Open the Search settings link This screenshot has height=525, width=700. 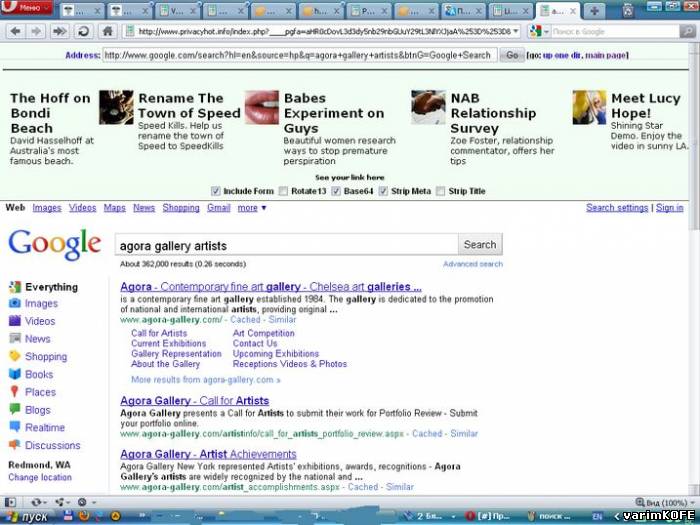coord(617,208)
